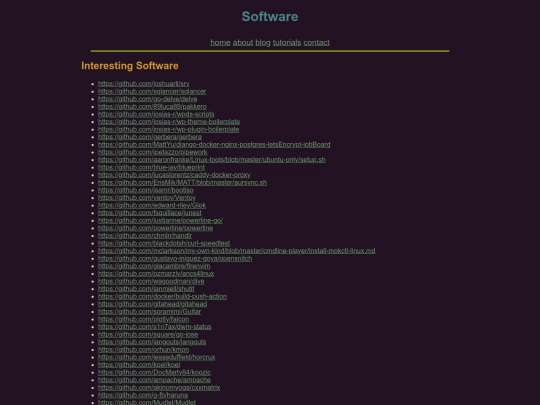Open the glacambre/firenvim link
Screen dimensions: 540x405
[154, 266]
